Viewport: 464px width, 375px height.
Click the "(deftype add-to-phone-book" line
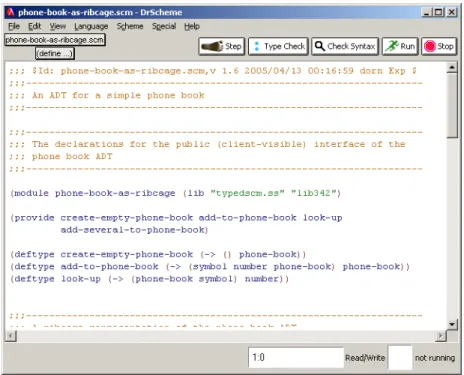[210, 267]
